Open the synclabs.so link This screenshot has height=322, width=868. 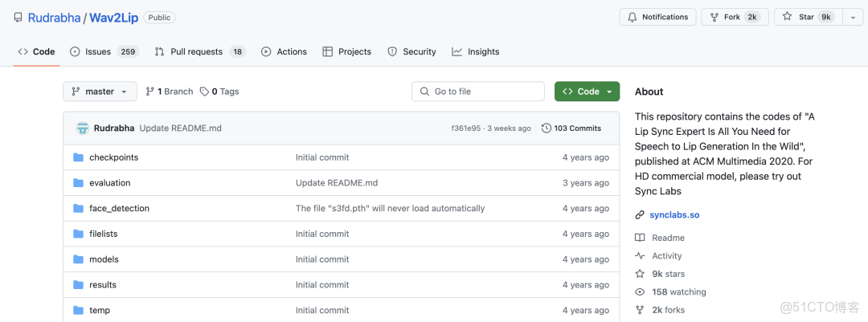click(x=674, y=215)
